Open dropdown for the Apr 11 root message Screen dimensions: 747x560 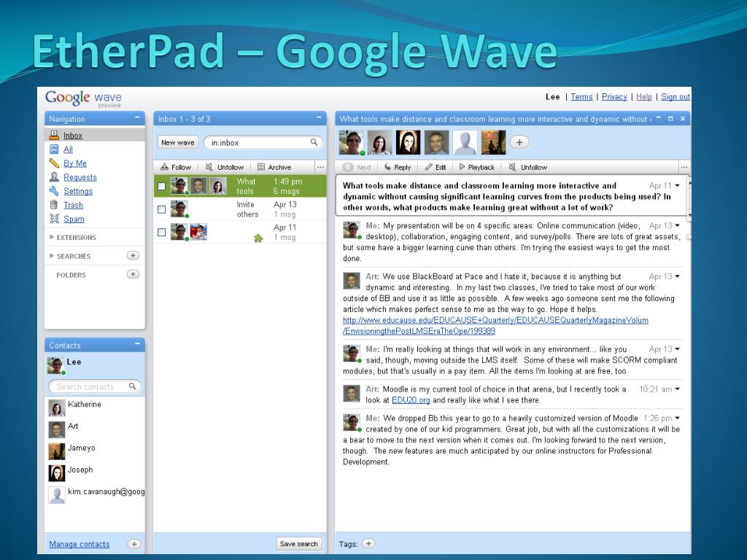678,186
